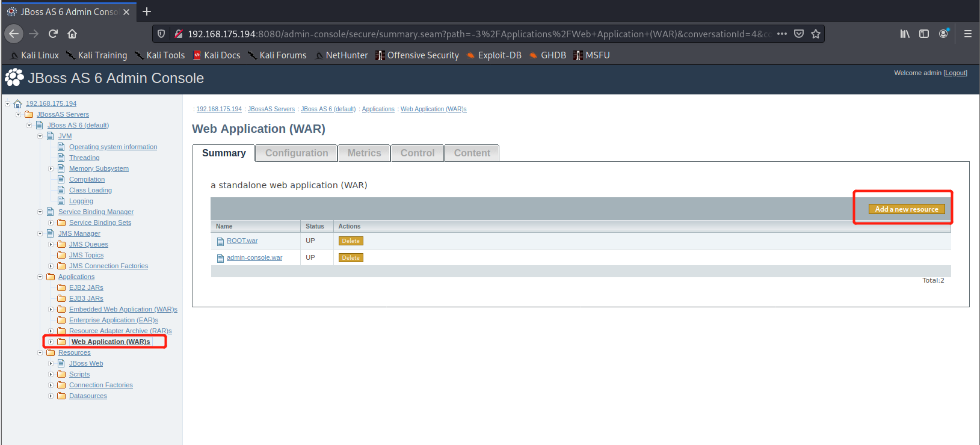The width and height of the screenshot is (980, 445).
Task: Expand the Scripts folder
Action: (51, 374)
